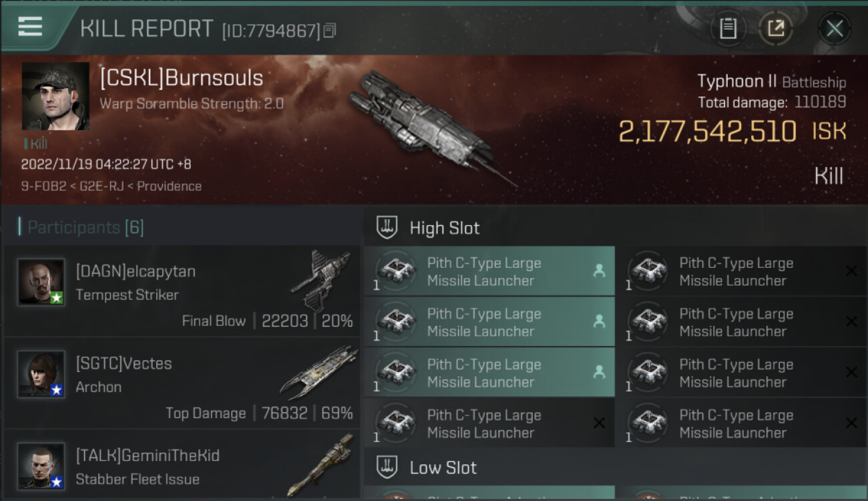The width and height of the screenshot is (868, 501).
Task: Open the hamburger menu icon
Action: click(30, 27)
